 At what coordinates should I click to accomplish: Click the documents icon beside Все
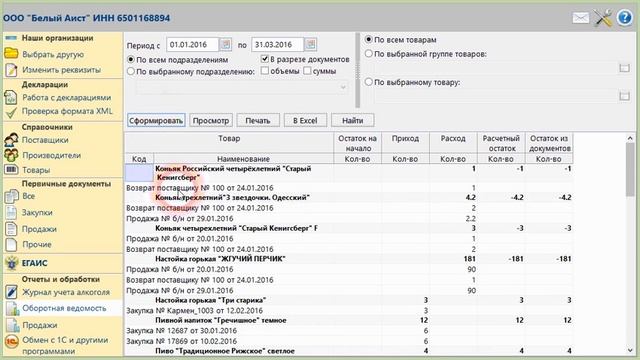tap(11, 196)
